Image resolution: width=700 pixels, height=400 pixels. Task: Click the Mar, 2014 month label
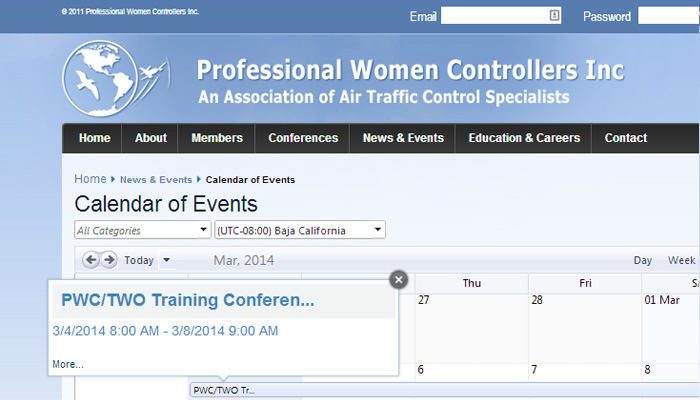pos(244,260)
